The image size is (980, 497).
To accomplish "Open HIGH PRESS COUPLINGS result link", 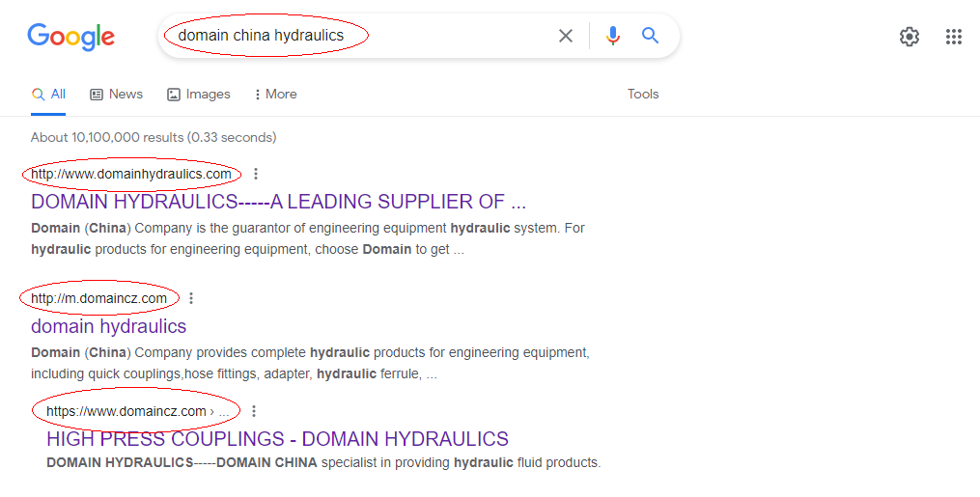I will tap(277, 439).
